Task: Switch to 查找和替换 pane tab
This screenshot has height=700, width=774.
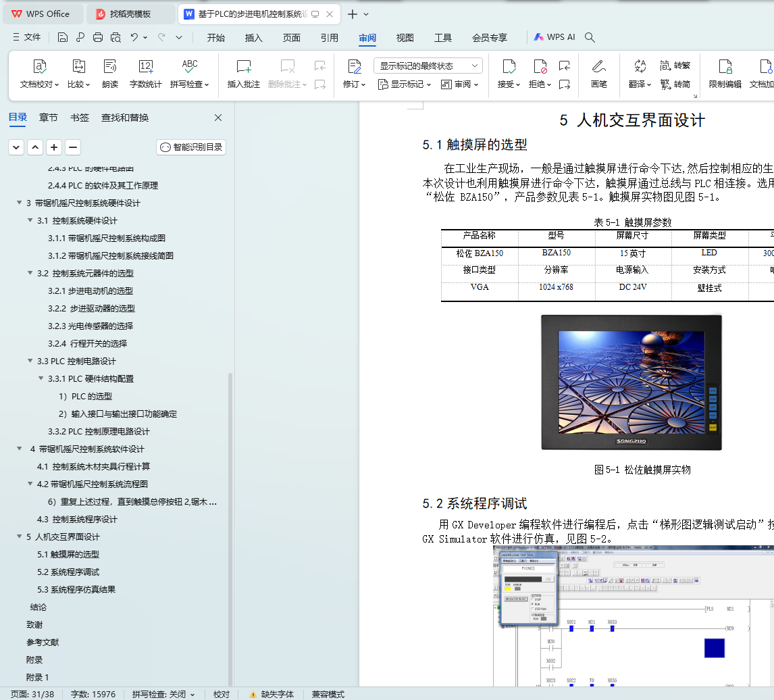Action: [125, 118]
